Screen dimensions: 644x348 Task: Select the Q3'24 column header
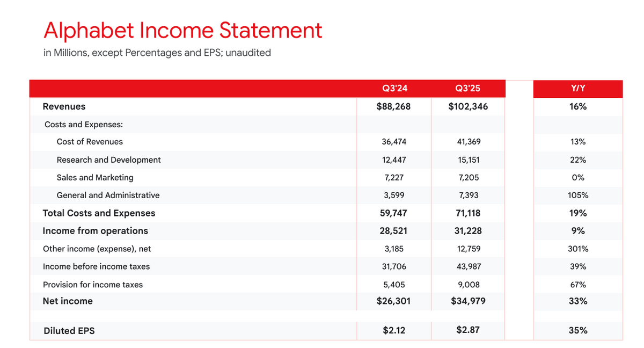pyautogui.click(x=393, y=89)
